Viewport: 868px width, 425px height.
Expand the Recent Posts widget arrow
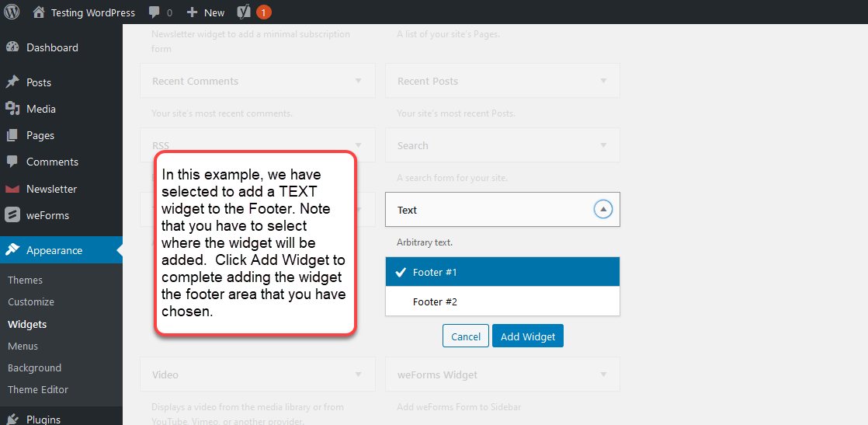[603, 81]
